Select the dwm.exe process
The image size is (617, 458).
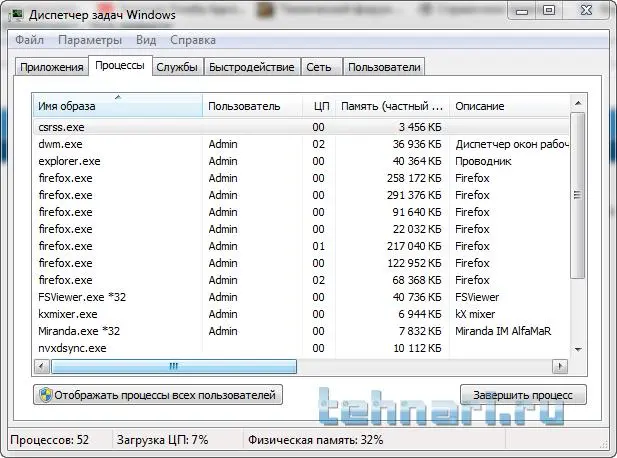coord(301,144)
